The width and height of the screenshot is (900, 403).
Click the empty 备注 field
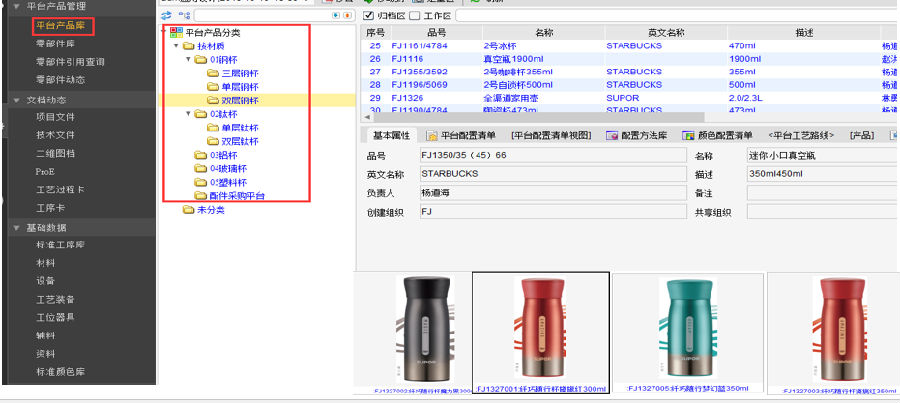coord(823,193)
